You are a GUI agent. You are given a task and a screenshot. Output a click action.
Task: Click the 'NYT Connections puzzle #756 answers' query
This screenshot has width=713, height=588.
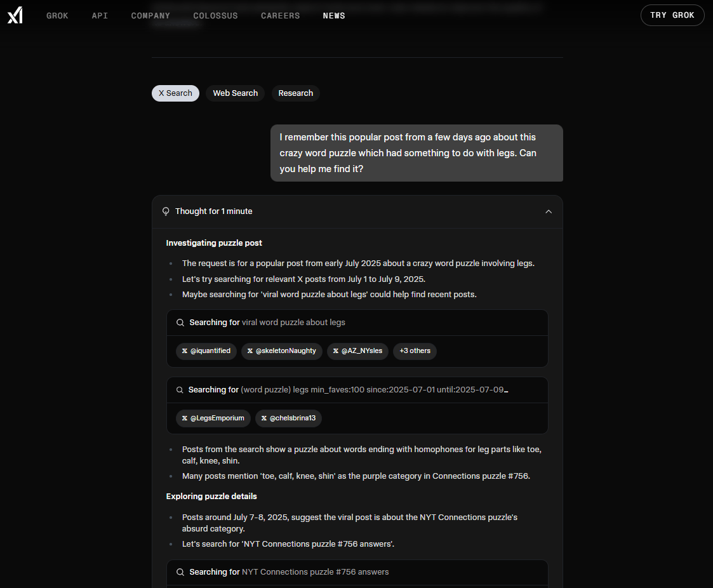[x=316, y=572]
